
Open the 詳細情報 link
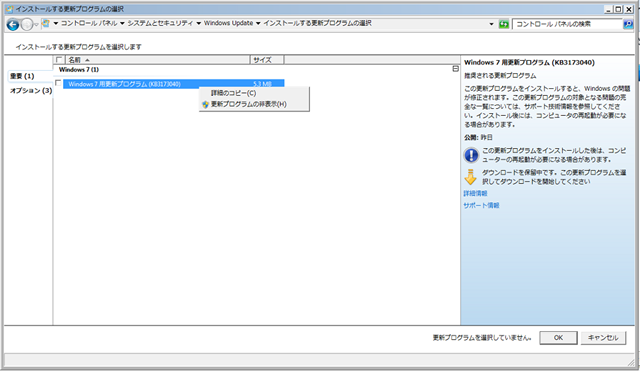pyautogui.click(x=475, y=193)
